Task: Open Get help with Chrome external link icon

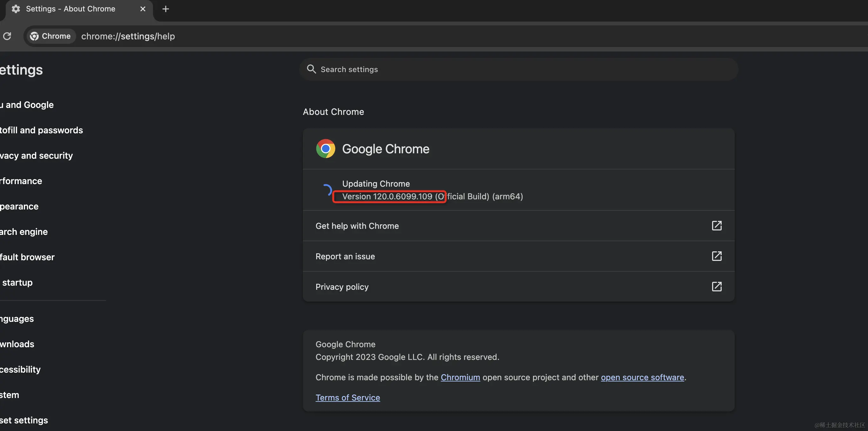Action: coord(717,226)
